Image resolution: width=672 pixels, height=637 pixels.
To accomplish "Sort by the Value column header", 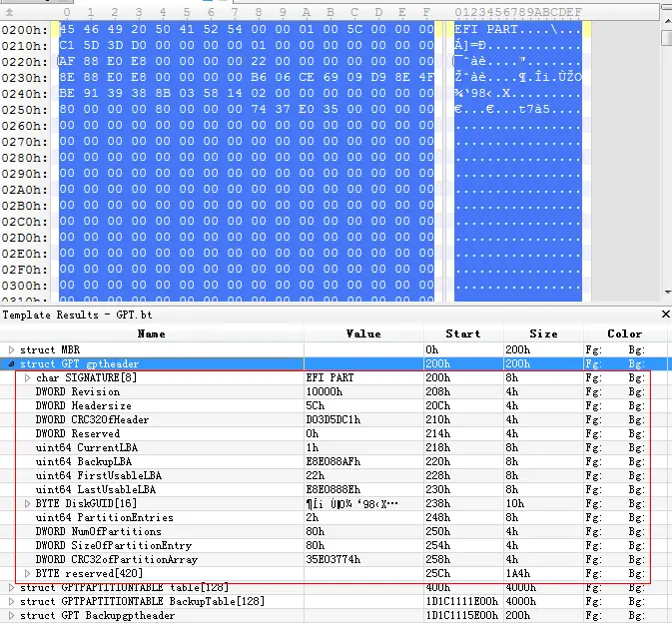I will pyautogui.click(x=363, y=333).
